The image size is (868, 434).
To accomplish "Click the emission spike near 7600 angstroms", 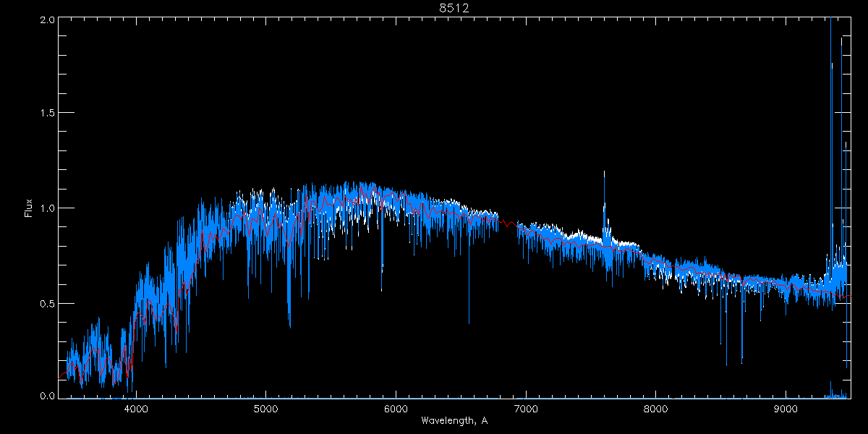I will click(604, 210).
